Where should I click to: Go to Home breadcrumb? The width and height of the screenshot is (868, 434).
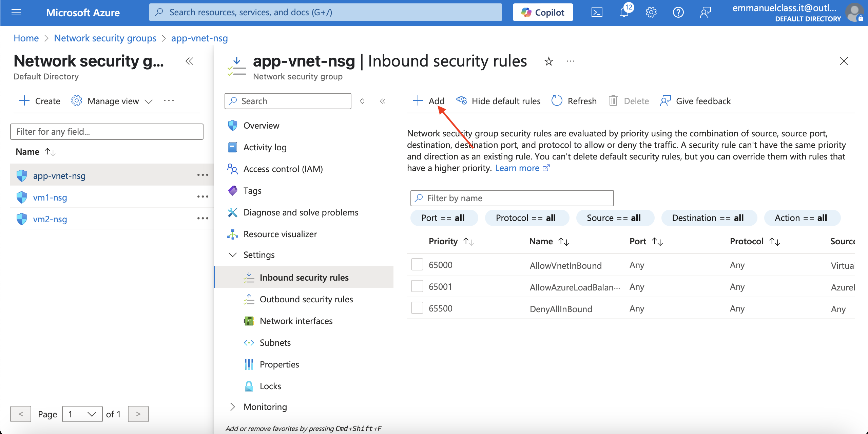[x=26, y=38]
